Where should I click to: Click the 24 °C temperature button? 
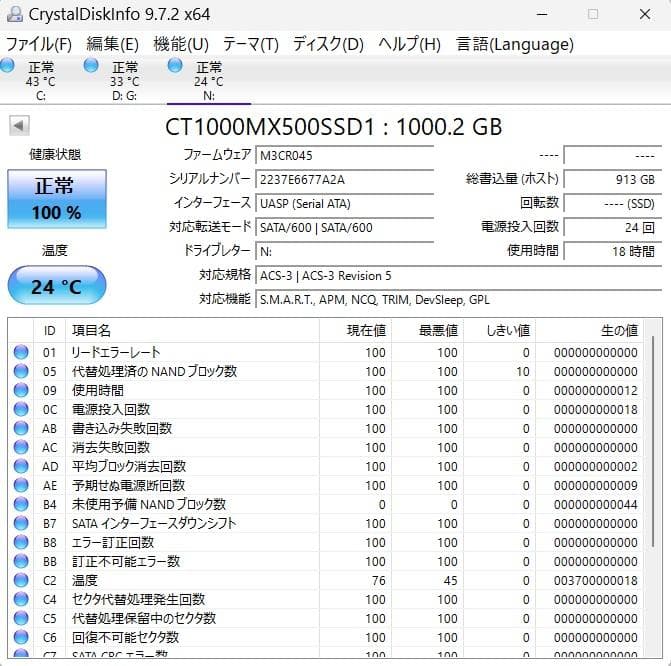coord(57,285)
